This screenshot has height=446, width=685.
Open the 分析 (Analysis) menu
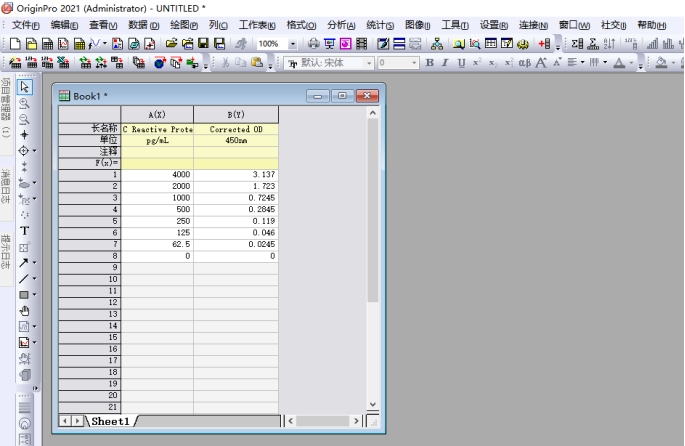(341, 24)
